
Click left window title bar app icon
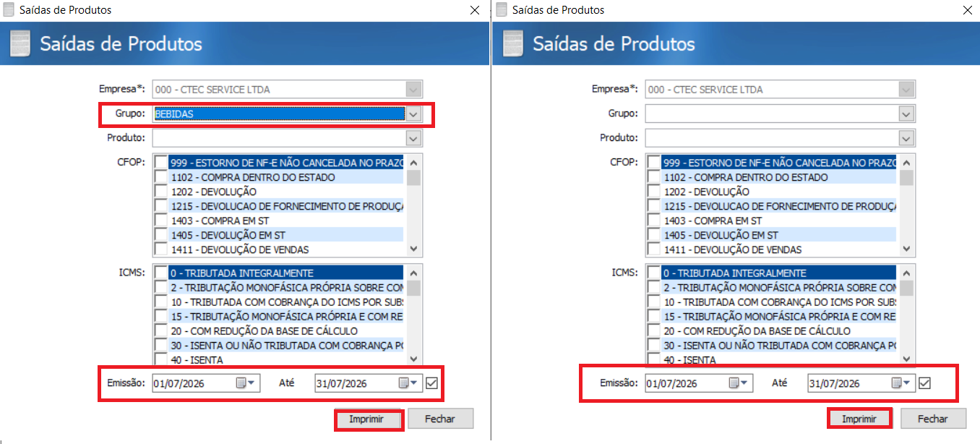(9, 9)
